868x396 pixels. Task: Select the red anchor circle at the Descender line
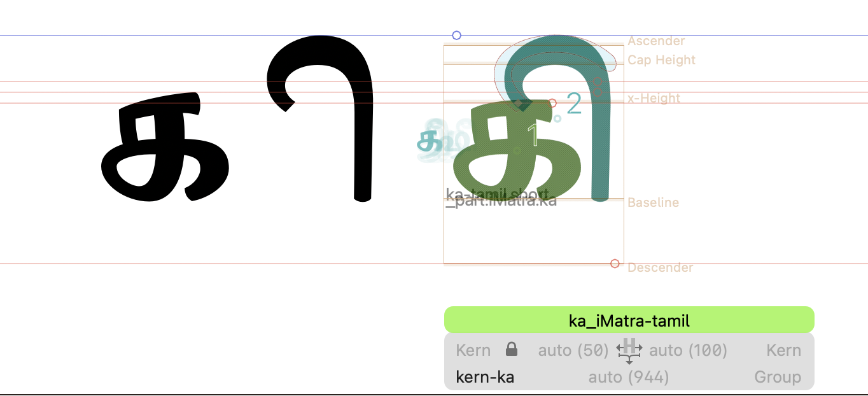(615, 264)
